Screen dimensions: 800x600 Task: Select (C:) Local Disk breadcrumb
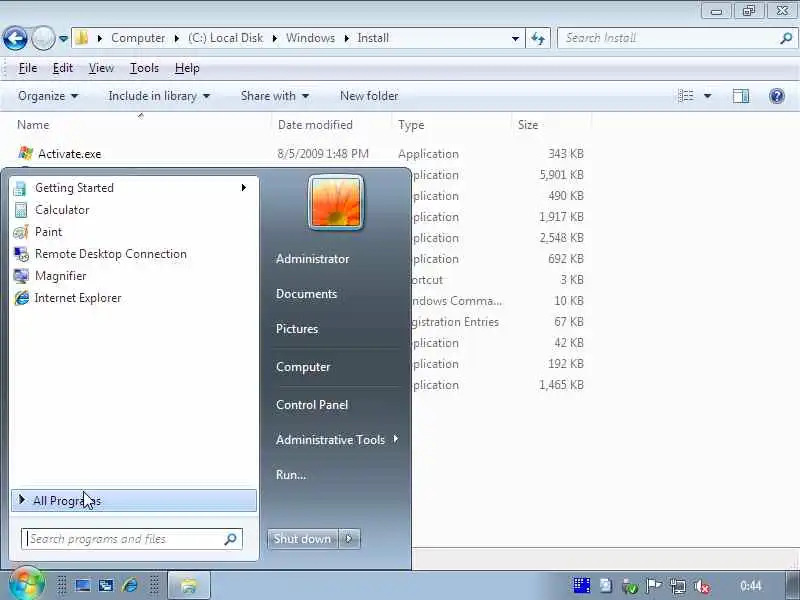[x=225, y=38]
